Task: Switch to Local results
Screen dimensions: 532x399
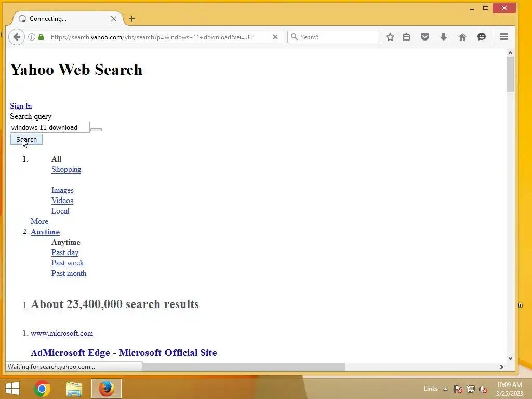Action: 60,211
